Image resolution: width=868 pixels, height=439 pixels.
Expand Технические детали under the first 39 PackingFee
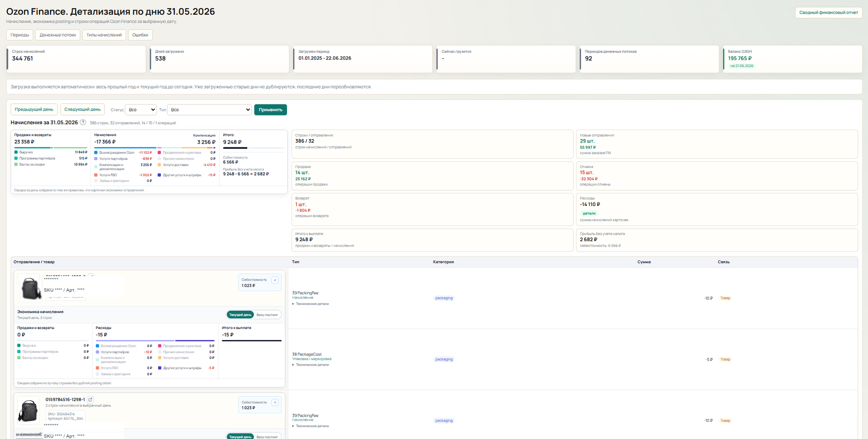pyautogui.click(x=311, y=303)
